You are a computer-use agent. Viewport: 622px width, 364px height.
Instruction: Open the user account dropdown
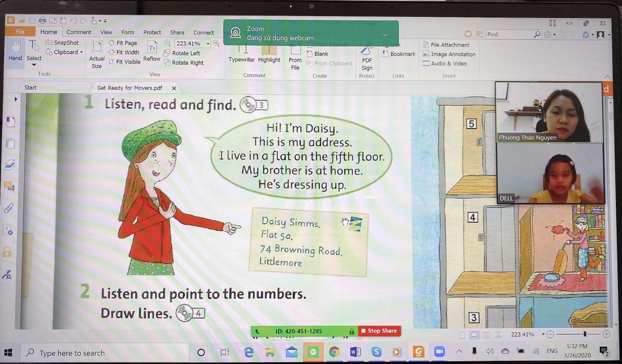point(603,35)
